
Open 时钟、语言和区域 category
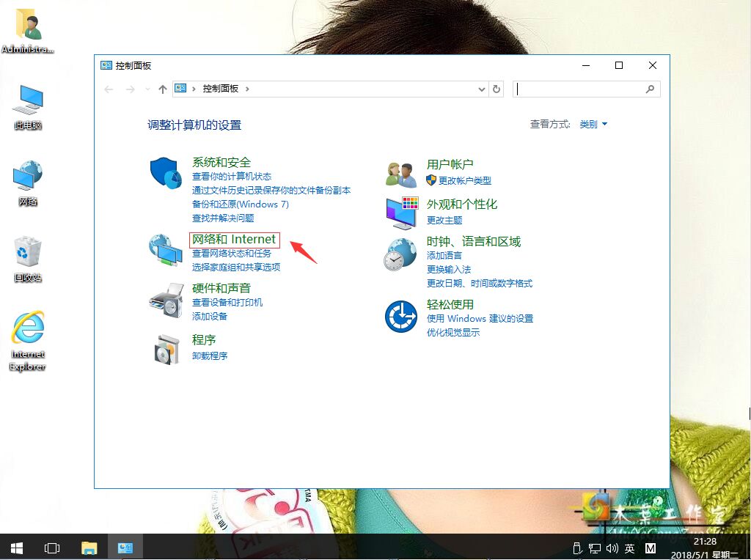(x=474, y=242)
